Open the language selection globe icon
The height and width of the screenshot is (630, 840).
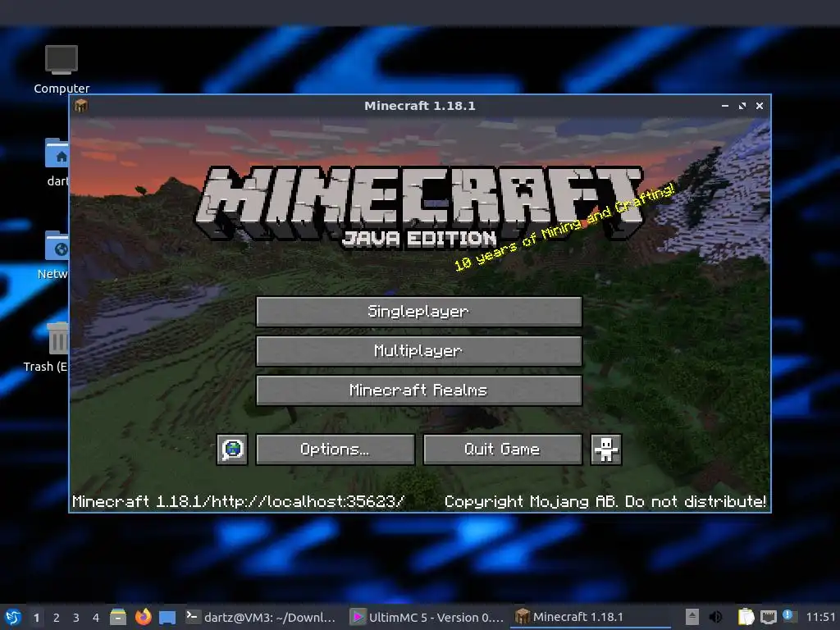click(232, 449)
